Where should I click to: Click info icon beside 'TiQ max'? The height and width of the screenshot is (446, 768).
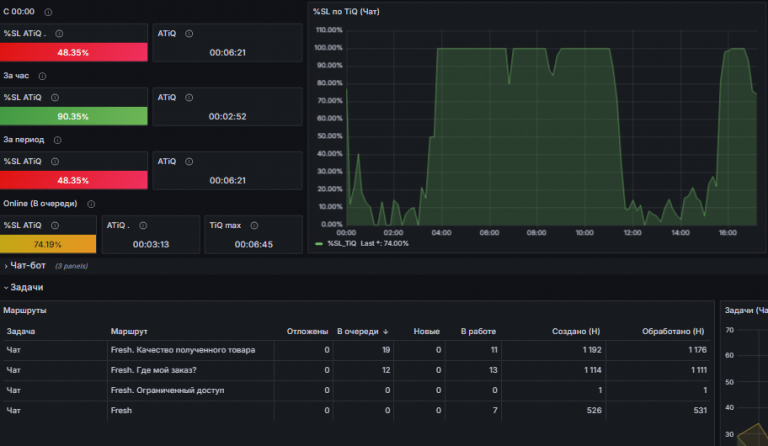tap(254, 225)
